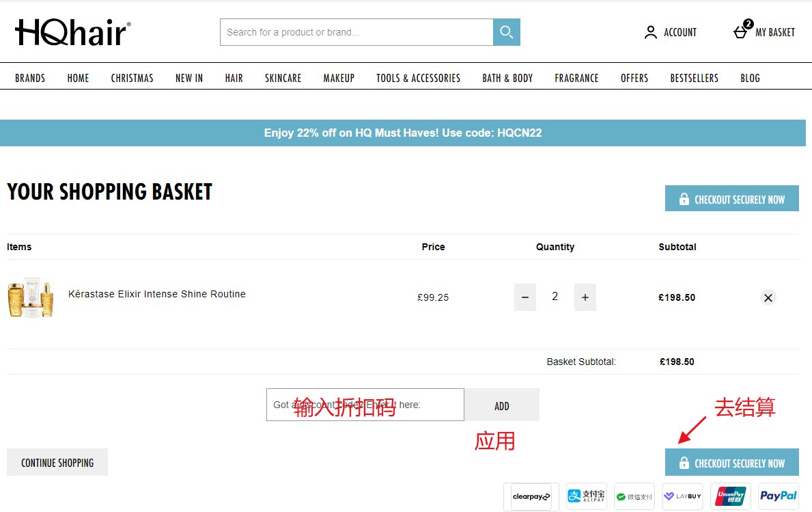This screenshot has width=812, height=512.
Task: Open the Hair menu
Action: (x=234, y=78)
